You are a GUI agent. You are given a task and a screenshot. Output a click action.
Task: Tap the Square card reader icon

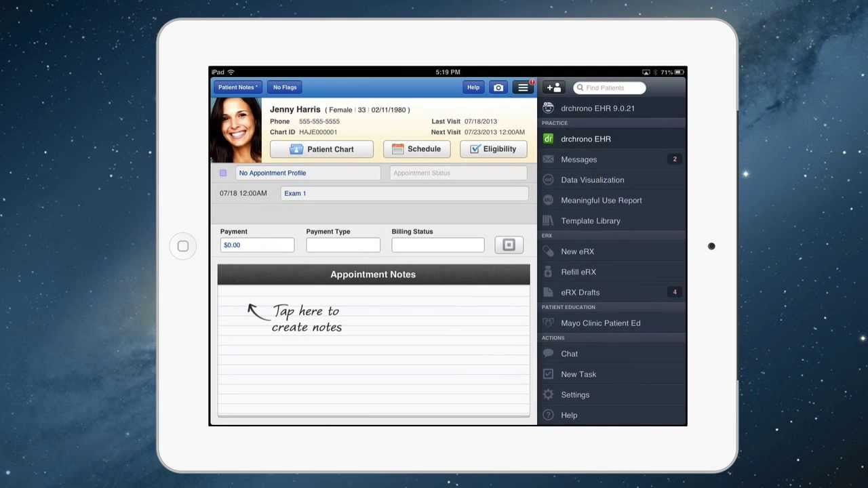pyautogui.click(x=509, y=245)
